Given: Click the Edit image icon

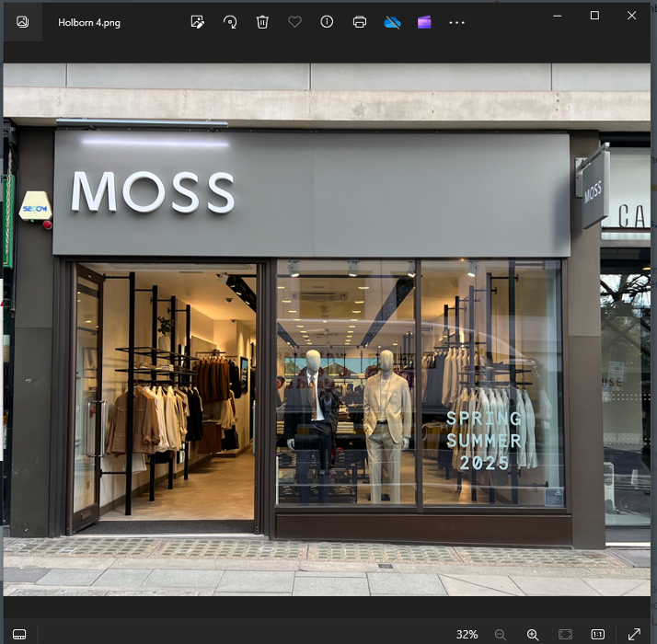Looking at the screenshot, I should [197, 22].
